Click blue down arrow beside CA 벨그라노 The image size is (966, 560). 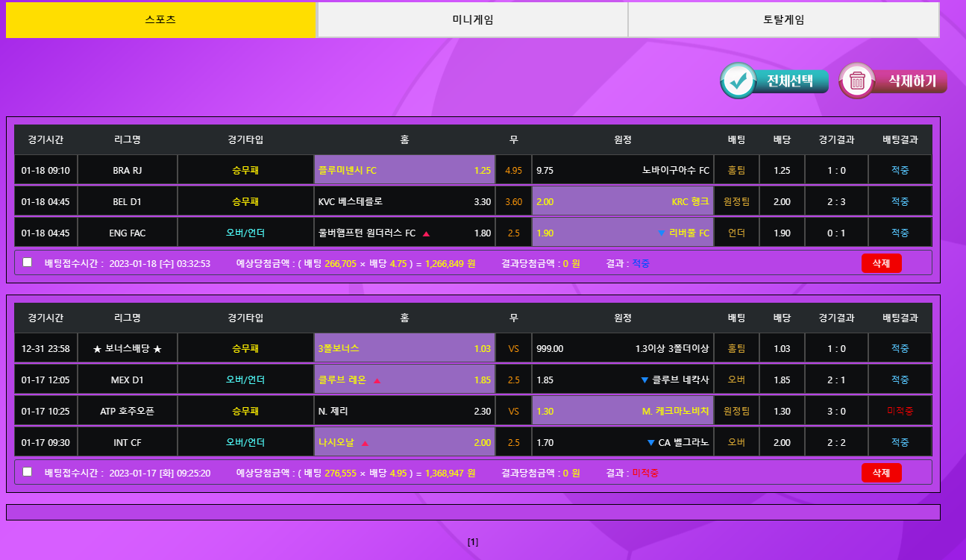click(650, 443)
